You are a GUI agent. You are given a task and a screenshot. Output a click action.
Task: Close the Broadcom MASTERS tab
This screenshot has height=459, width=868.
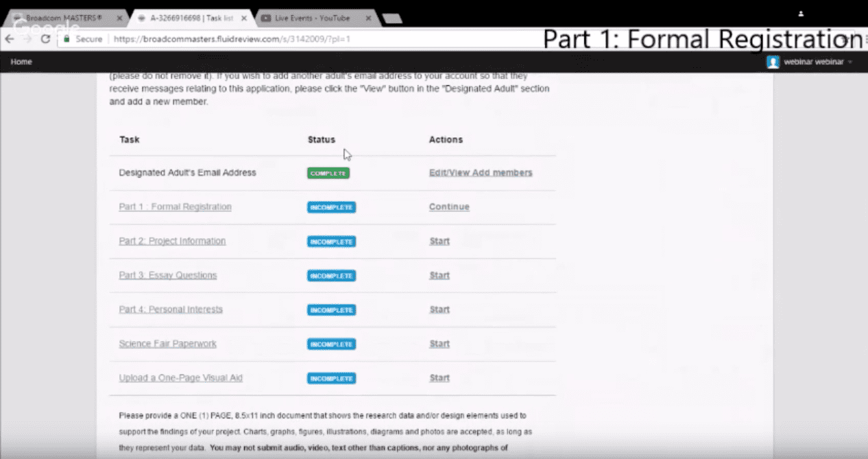[x=119, y=19]
